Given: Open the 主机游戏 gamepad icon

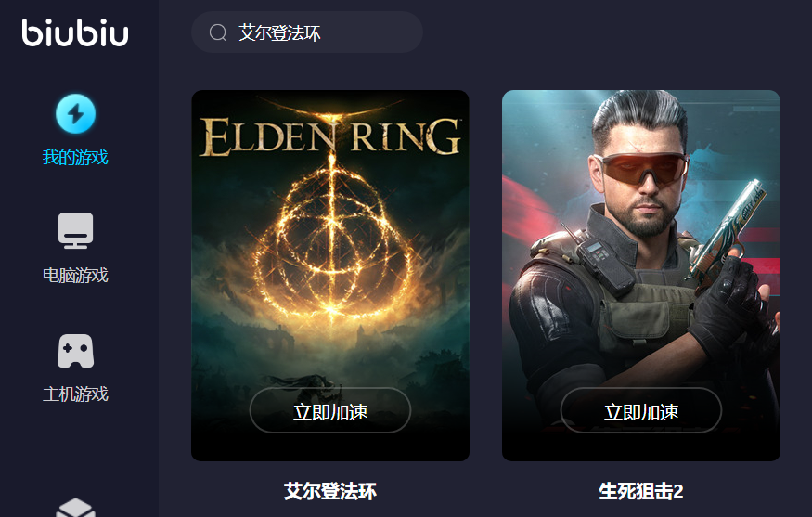Looking at the screenshot, I should 75,351.
